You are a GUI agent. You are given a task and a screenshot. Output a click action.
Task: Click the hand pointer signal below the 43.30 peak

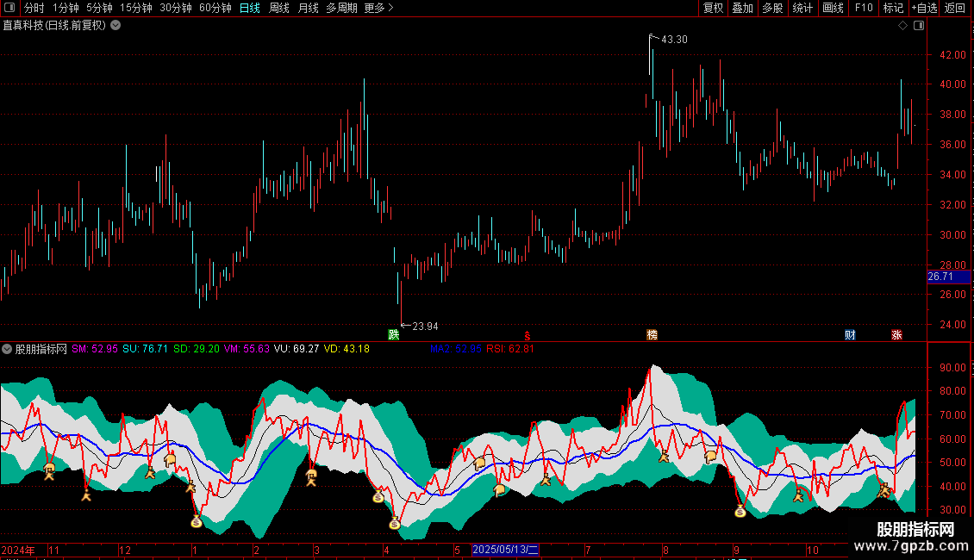710,457
